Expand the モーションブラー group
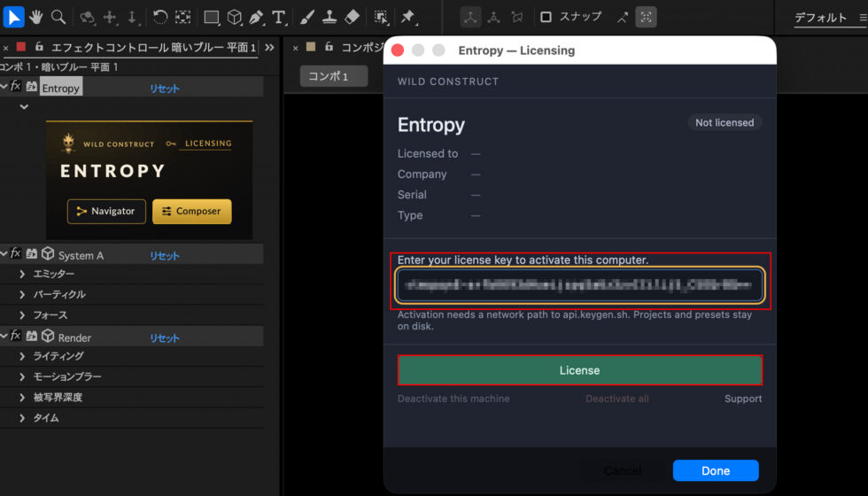 [x=22, y=376]
